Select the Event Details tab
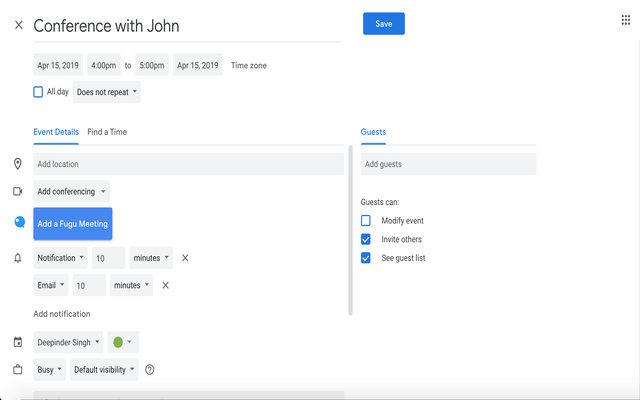This screenshot has height=400, width=640. coord(56,132)
